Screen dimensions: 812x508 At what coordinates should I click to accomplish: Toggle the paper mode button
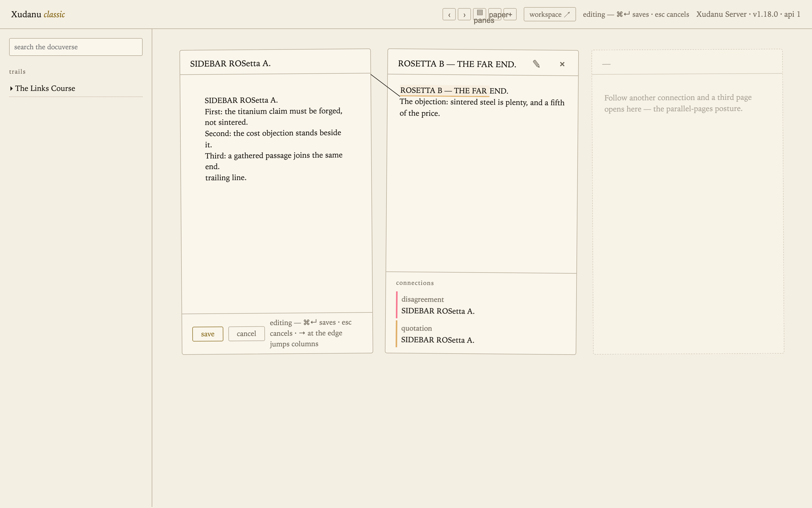(x=495, y=14)
